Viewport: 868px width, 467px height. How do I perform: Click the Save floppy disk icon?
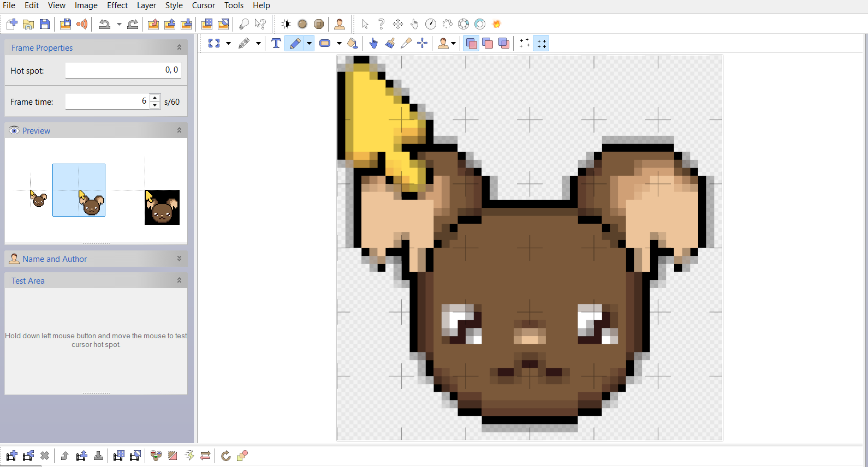[45, 24]
